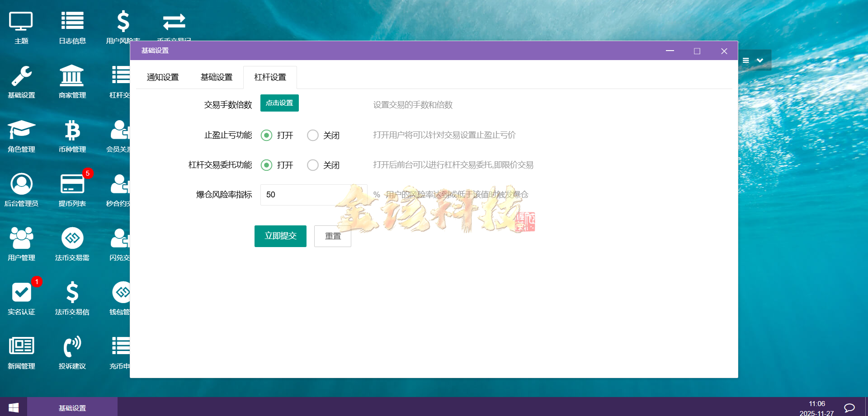Viewport: 868px width, 416px height.
Task: Open the hamburger menu beside the chevron
Action: point(746,60)
